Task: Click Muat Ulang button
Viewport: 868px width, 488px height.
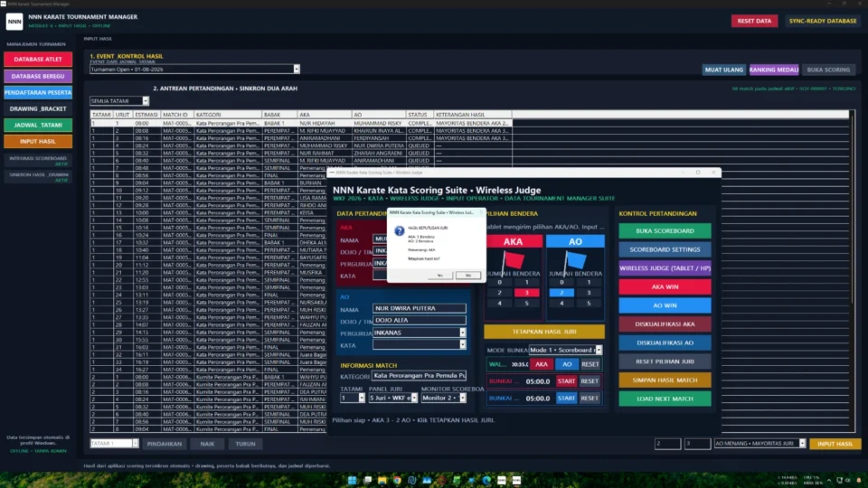Action: coord(723,70)
